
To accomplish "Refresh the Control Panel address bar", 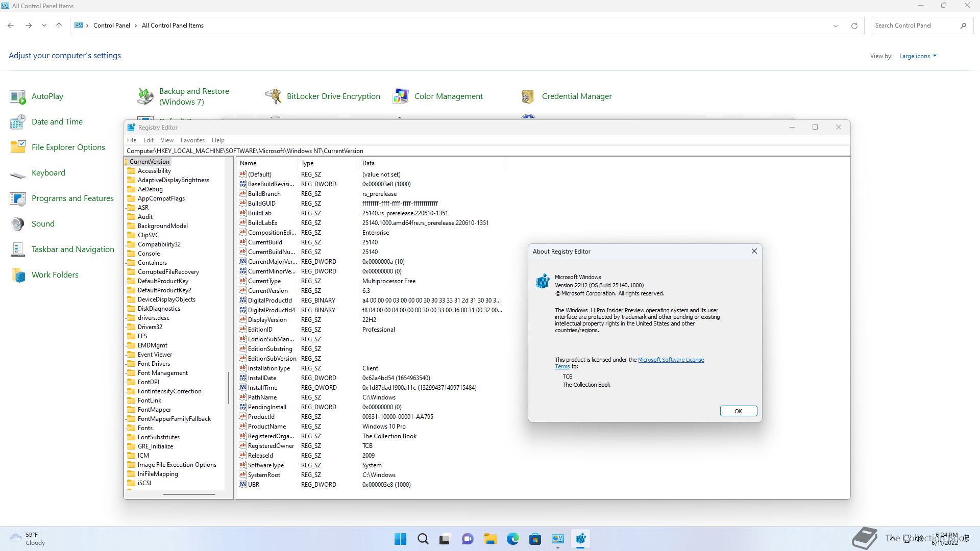I will click(x=854, y=26).
